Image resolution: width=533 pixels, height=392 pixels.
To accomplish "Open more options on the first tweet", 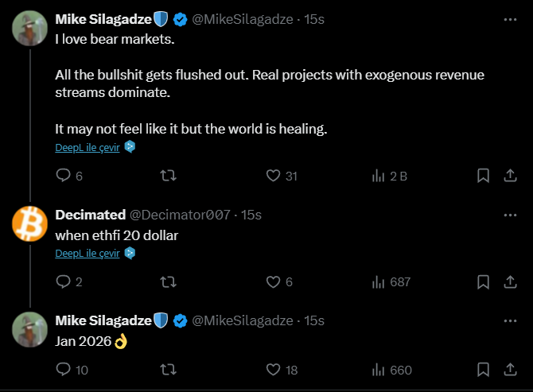I will [x=510, y=19].
